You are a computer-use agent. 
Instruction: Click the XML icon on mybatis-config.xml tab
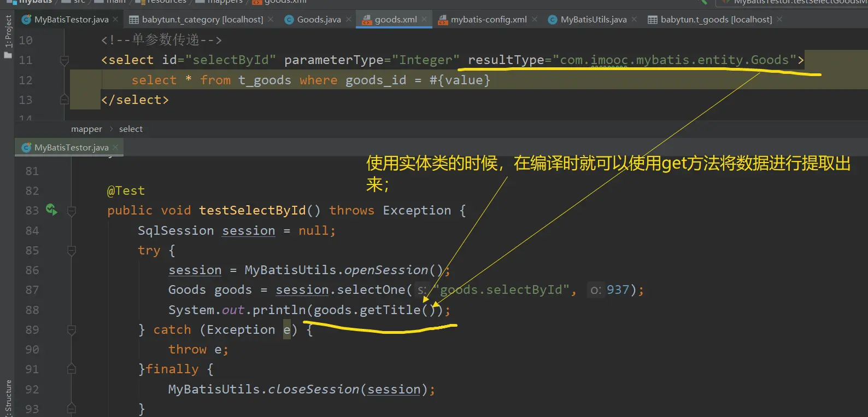(x=443, y=20)
